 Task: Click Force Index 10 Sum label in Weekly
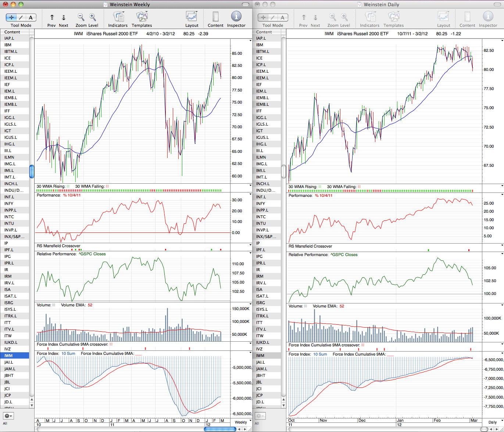coord(68,353)
